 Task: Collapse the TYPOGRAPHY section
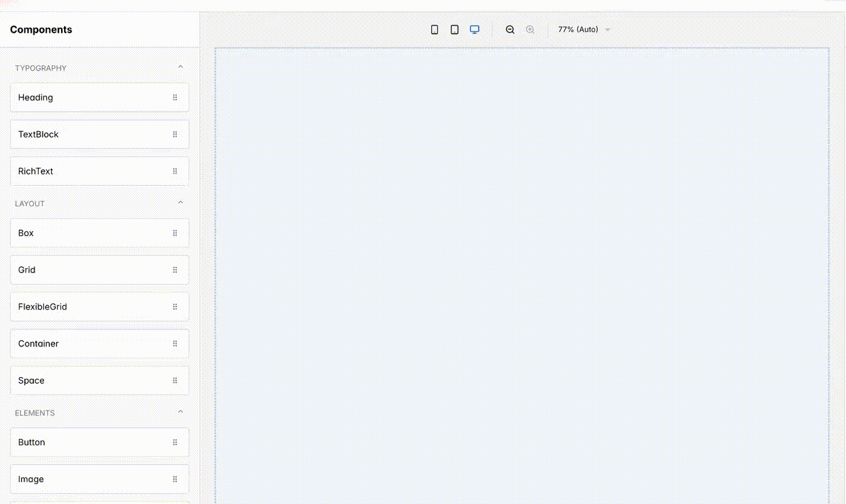click(x=180, y=66)
